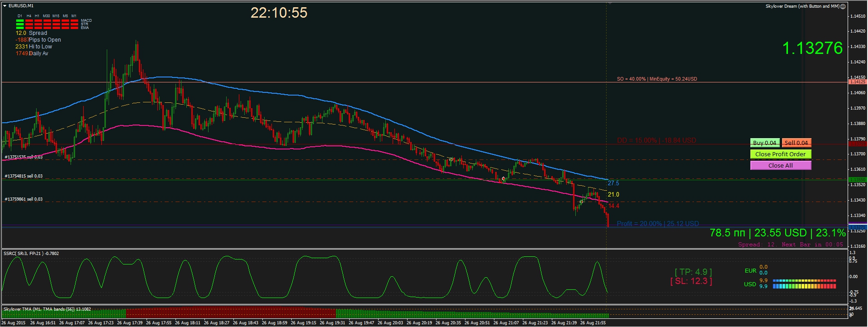Click the 12.0 Spread readout

pos(31,33)
